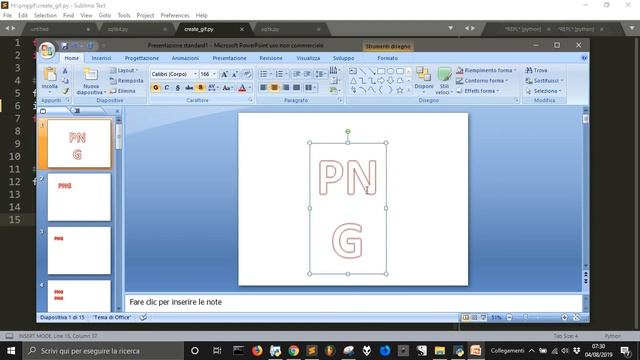Viewport: 640px width, 360px height.
Task: Insert a text box from shapes gallery
Action: [x=353, y=71]
